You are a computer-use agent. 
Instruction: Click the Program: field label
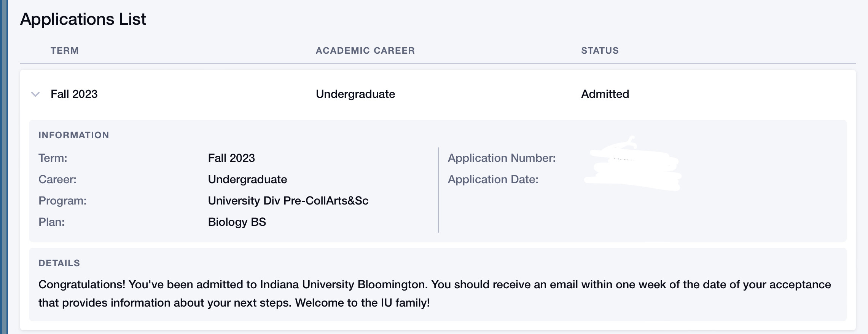(x=62, y=201)
